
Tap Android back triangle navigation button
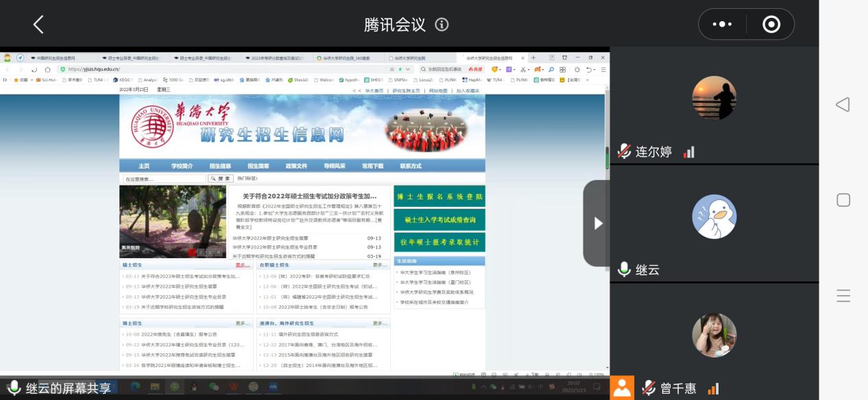click(843, 104)
